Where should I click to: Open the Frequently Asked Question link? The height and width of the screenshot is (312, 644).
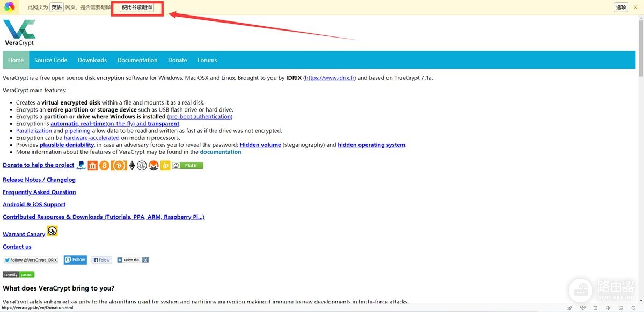click(39, 192)
